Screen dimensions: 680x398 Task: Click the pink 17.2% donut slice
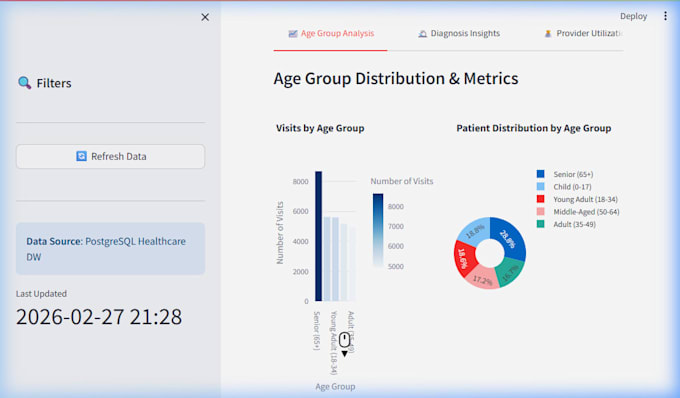[483, 280]
